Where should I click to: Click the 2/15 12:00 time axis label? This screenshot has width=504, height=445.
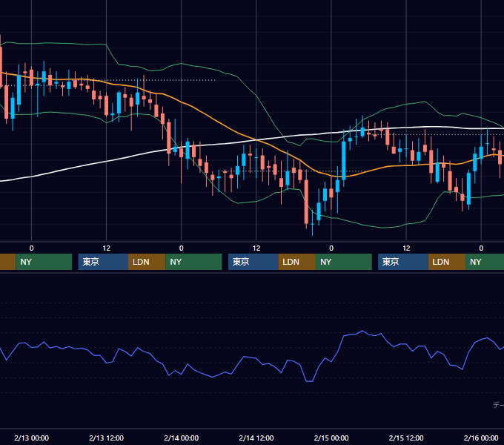pos(406,438)
